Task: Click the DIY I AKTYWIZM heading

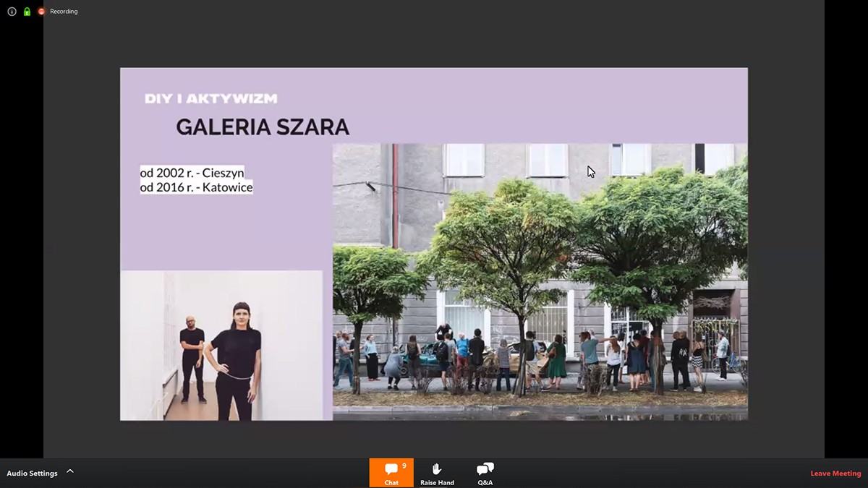Action: coord(210,98)
